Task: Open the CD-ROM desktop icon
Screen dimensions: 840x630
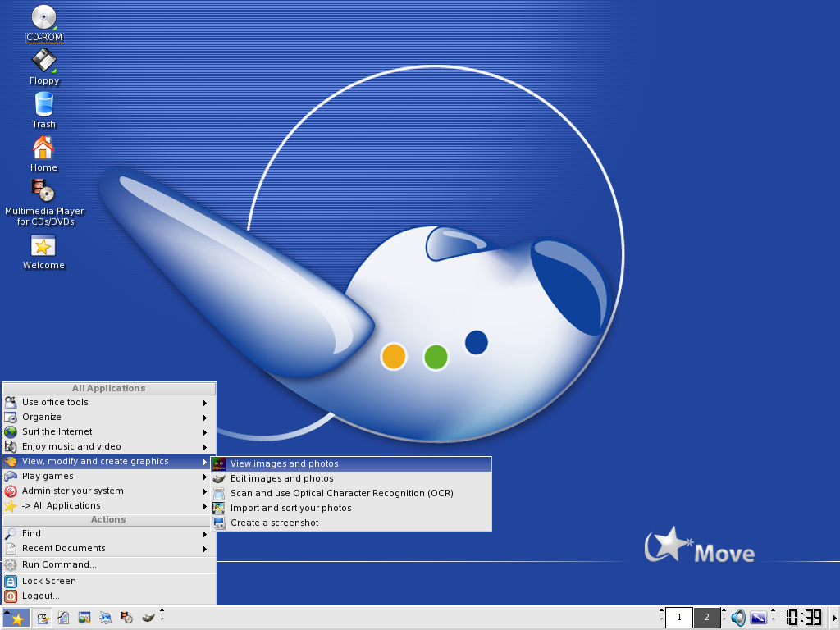Action: [44, 22]
